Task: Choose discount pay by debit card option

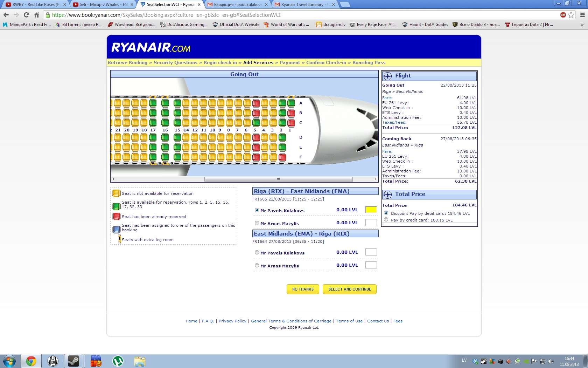Action: point(386,213)
